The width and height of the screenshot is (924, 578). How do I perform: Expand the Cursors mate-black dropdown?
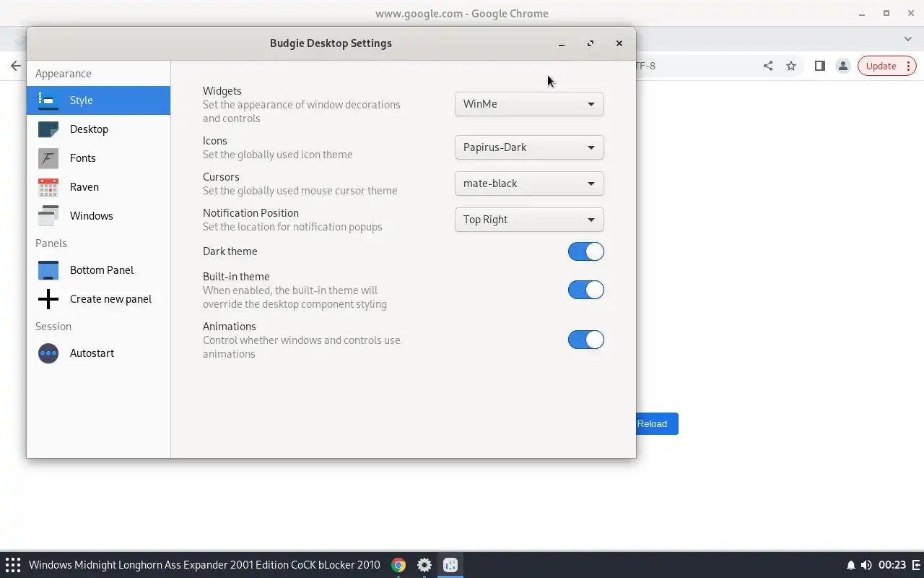pyautogui.click(x=529, y=184)
